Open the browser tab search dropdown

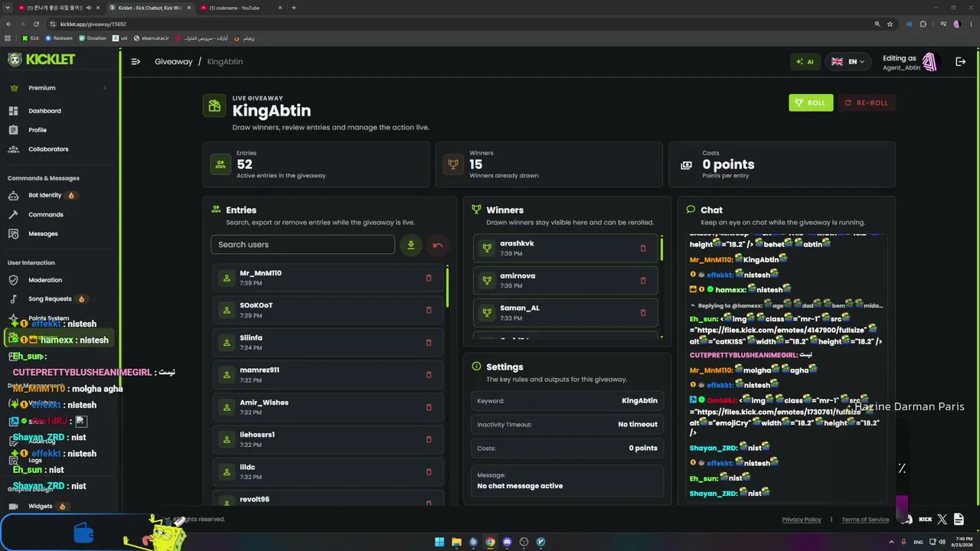7,8
